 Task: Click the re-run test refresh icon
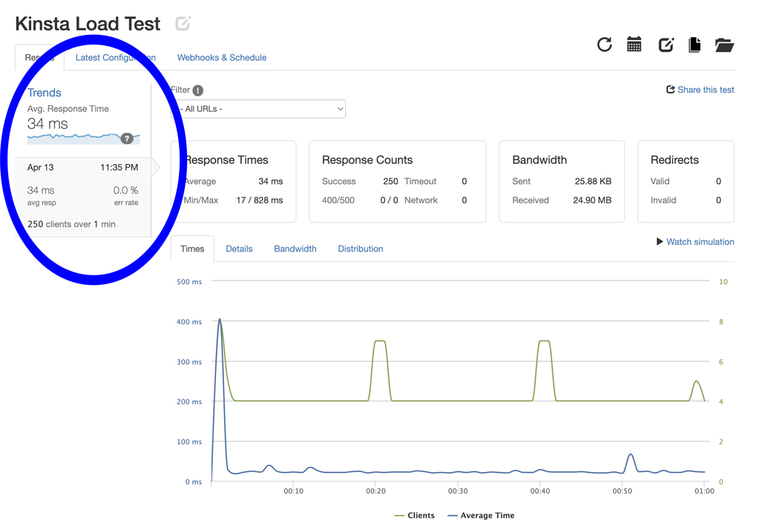point(604,45)
